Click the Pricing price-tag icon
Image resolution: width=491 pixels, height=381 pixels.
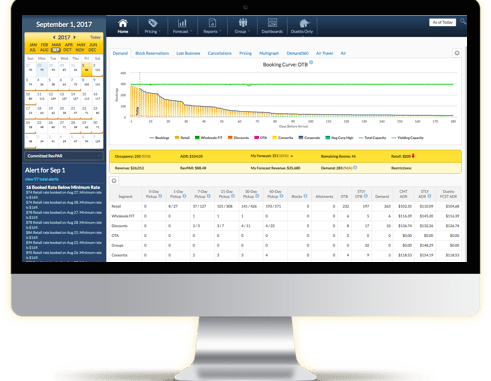(x=153, y=23)
